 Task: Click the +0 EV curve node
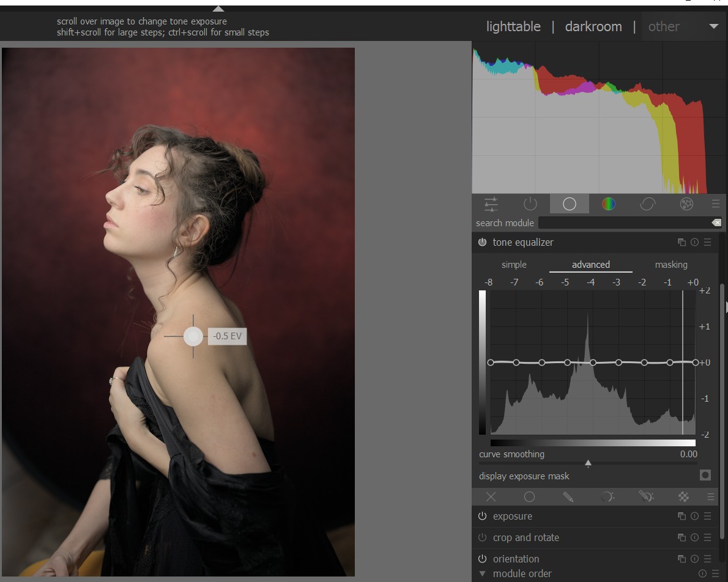pos(695,363)
